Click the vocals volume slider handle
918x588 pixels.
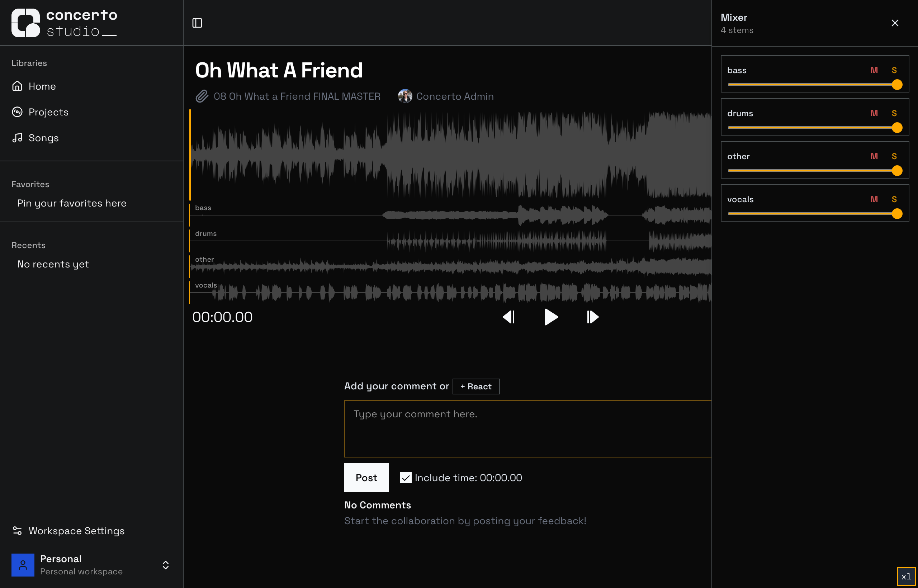[x=897, y=214]
